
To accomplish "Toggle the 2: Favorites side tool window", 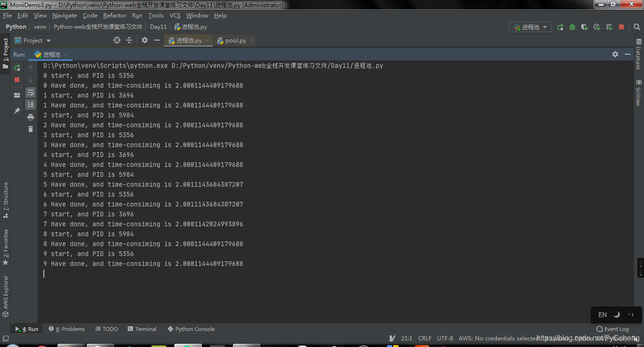I will click(6, 247).
